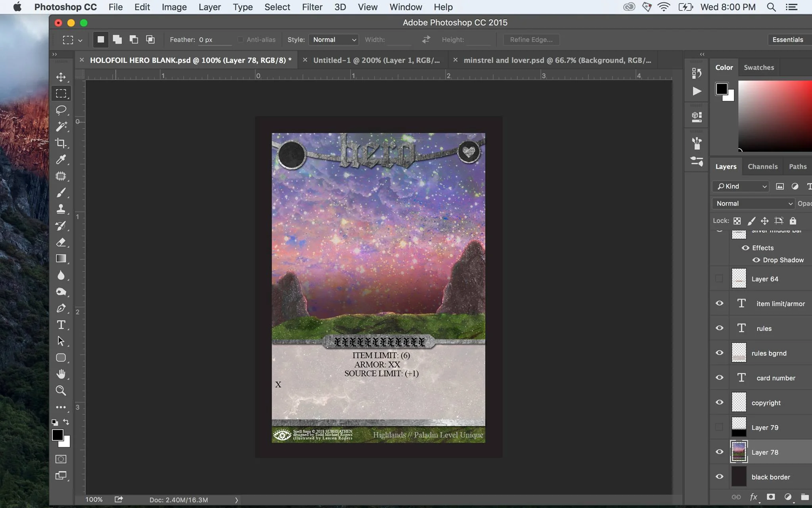The width and height of the screenshot is (812, 508).
Task: Click Add to selection mode button
Action: point(117,39)
